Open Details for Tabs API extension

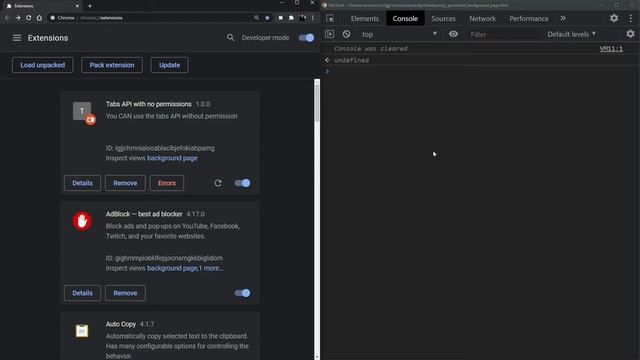click(82, 183)
